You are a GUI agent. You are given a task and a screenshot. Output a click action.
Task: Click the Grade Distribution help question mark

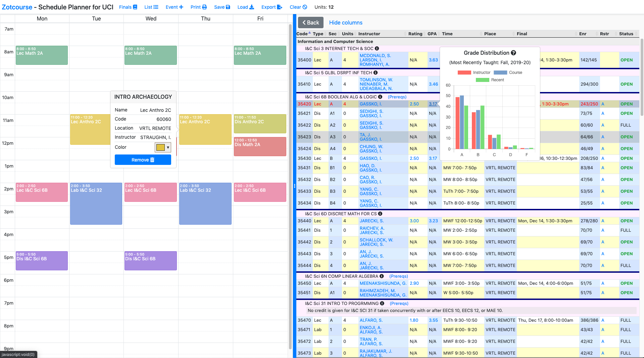pos(514,53)
